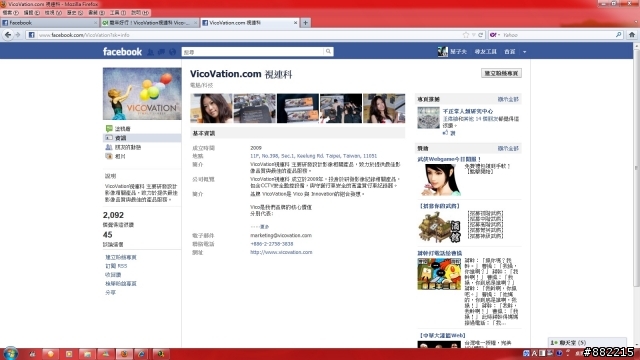This screenshot has height=360, width=640.
Task: Open the recommended page thumbnail image
Action: (428, 118)
